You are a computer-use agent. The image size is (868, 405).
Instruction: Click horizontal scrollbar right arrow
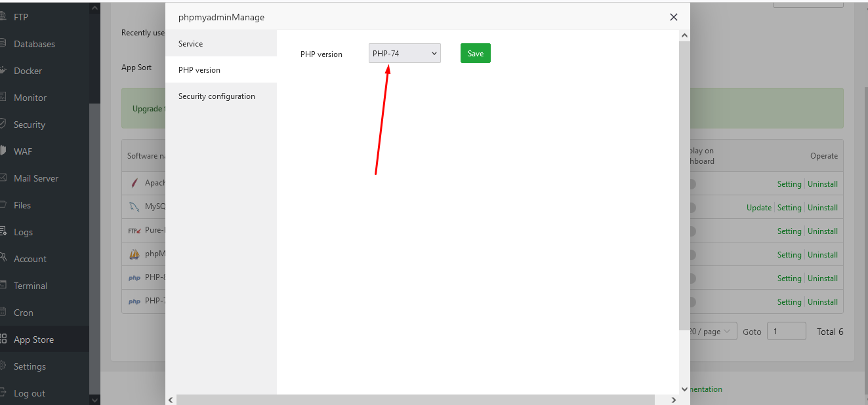(x=674, y=400)
